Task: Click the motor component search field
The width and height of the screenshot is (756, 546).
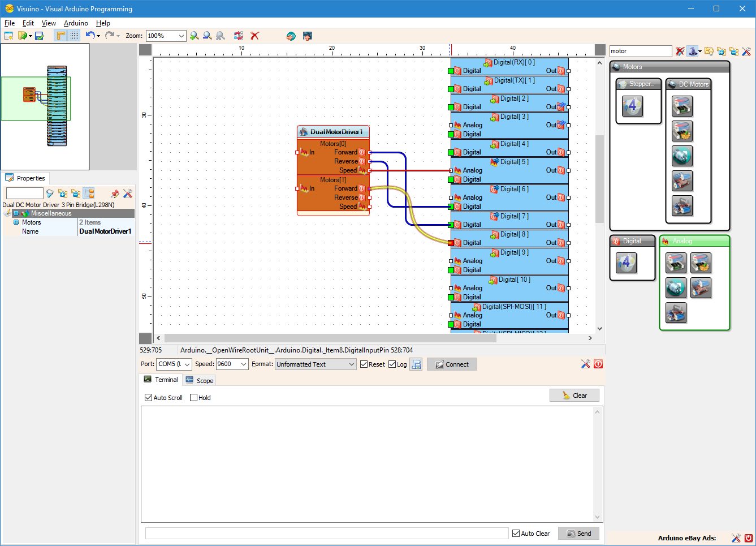Action: 640,51
